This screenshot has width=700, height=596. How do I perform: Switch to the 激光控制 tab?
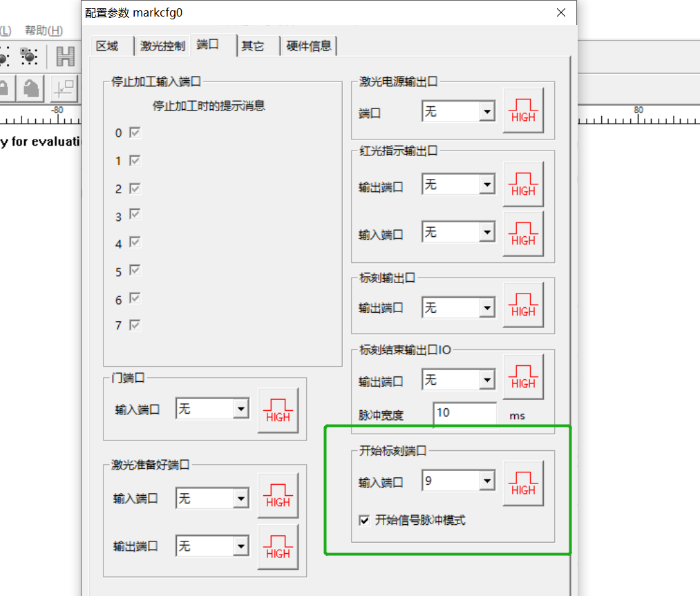click(x=162, y=46)
